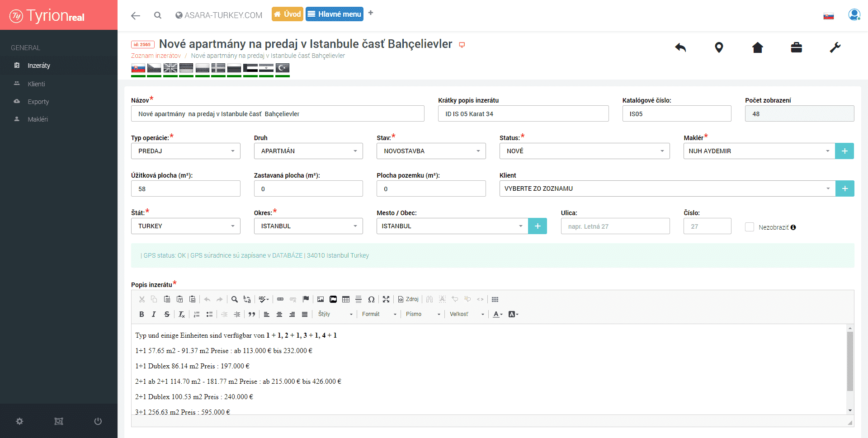This screenshot has width=868, height=438.
Task: Toggle bold formatting in editor
Action: point(142,314)
